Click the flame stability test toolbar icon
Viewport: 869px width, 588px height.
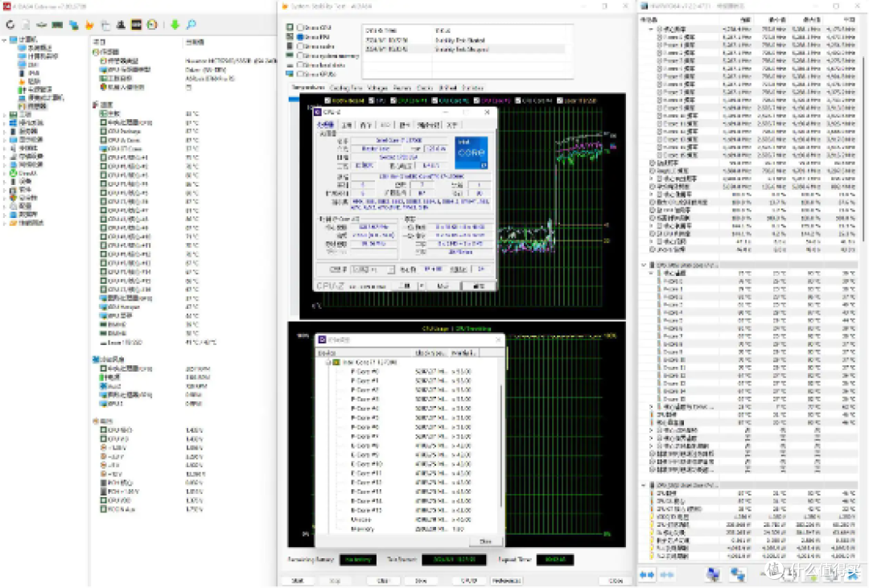coord(89,25)
